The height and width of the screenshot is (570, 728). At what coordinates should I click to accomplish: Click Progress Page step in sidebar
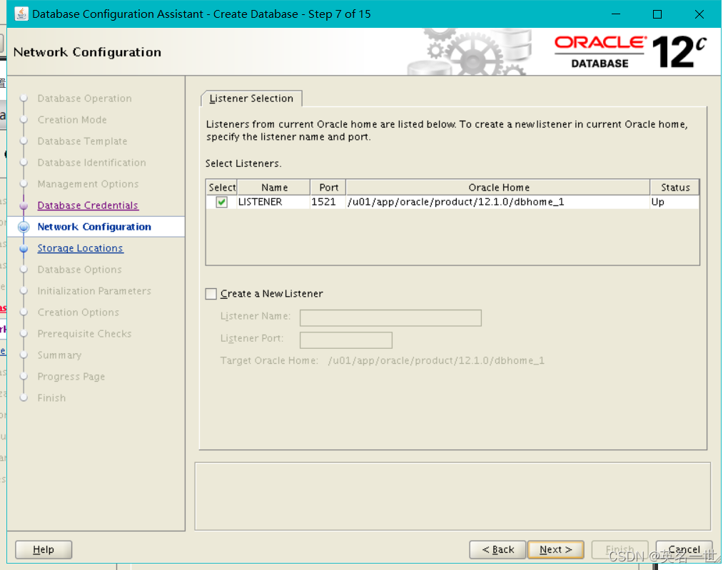pos(71,376)
